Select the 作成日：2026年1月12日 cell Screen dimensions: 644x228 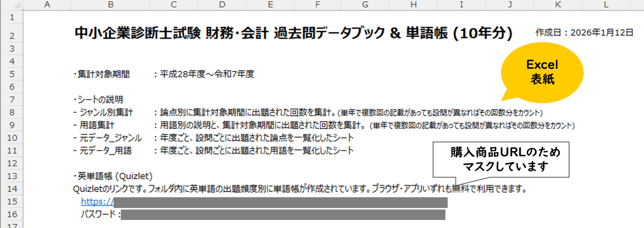[x=584, y=32]
